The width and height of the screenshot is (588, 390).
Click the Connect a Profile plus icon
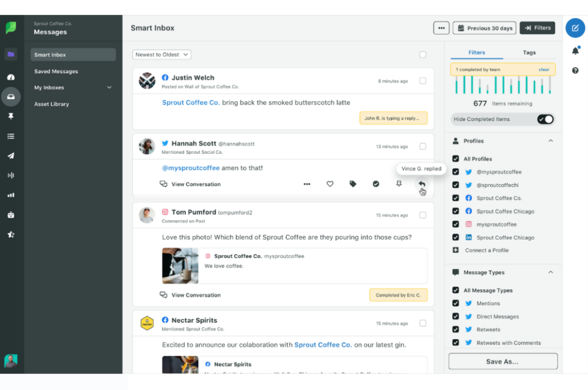coord(455,250)
